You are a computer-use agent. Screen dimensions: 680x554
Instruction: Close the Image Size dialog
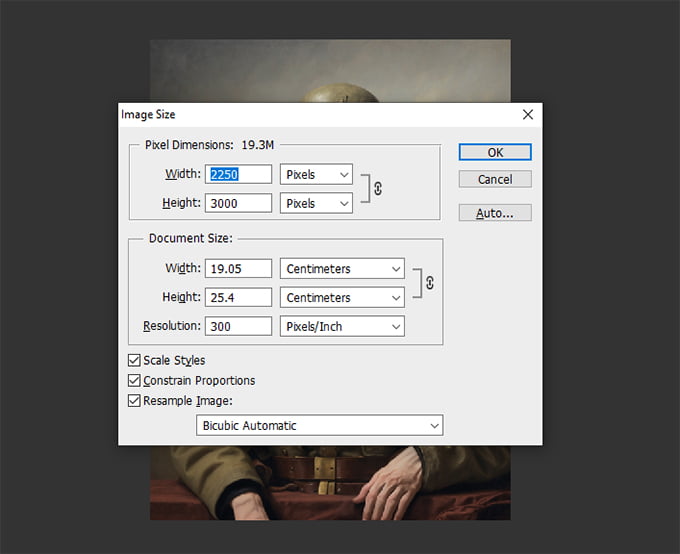pyautogui.click(x=528, y=115)
